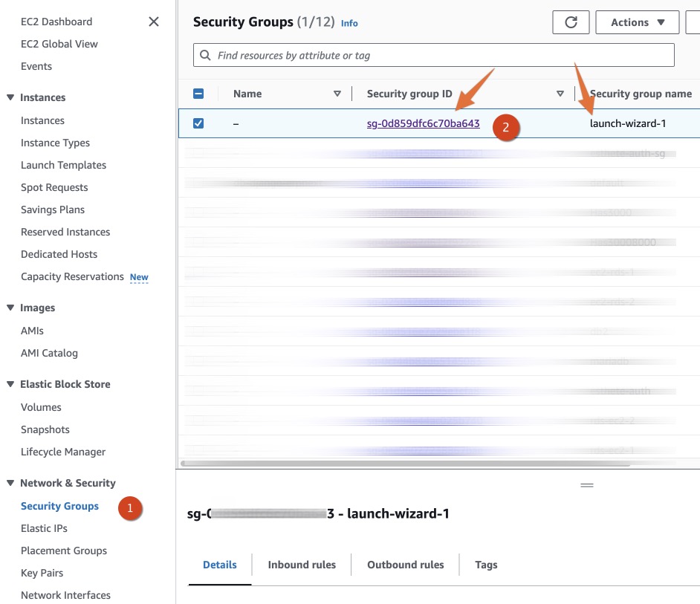This screenshot has height=604, width=700.
Task: Click the Security group ID column filter arrow
Action: 560,94
